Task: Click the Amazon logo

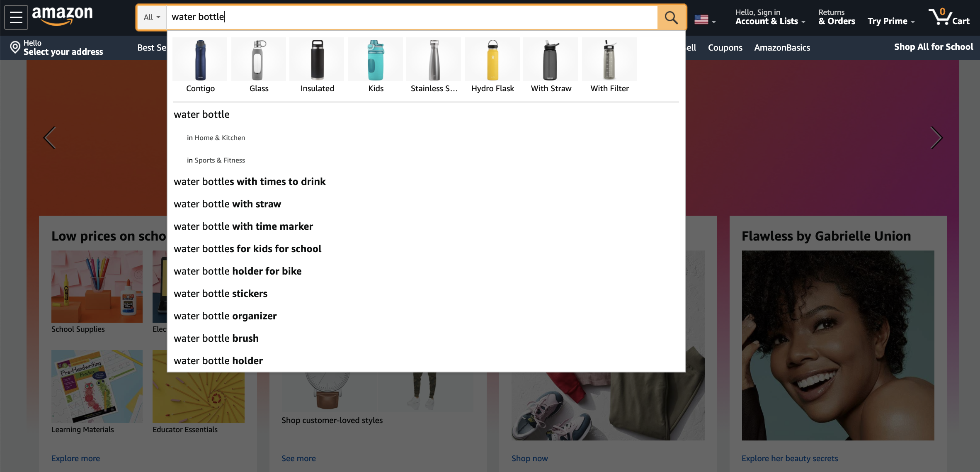Action: (x=62, y=16)
